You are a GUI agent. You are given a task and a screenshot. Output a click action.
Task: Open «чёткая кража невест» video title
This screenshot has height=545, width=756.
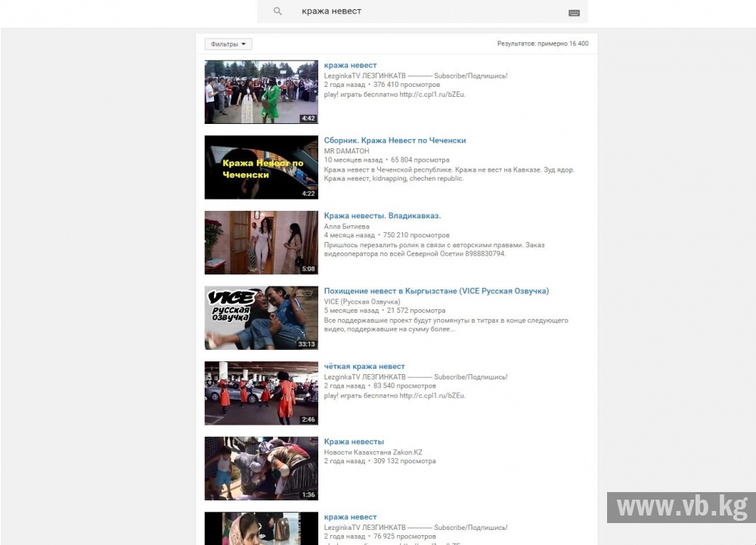point(364,366)
